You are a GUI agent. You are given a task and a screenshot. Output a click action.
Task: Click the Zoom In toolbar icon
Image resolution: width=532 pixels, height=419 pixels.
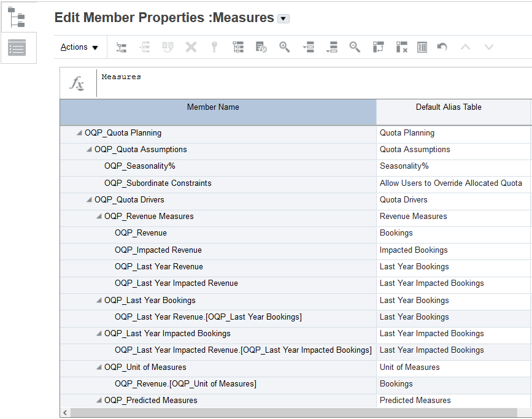coord(284,47)
